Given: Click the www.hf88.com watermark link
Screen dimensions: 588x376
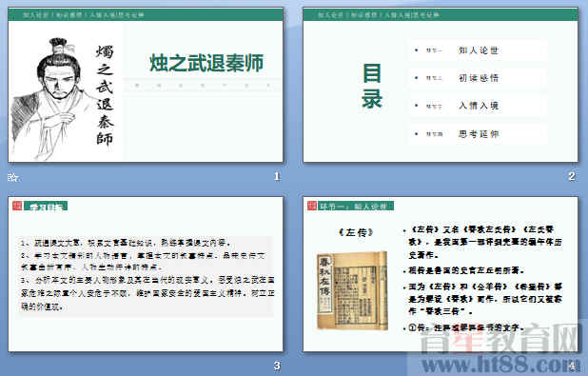Looking at the screenshot, I should pyautogui.click(x=500, y=365).
